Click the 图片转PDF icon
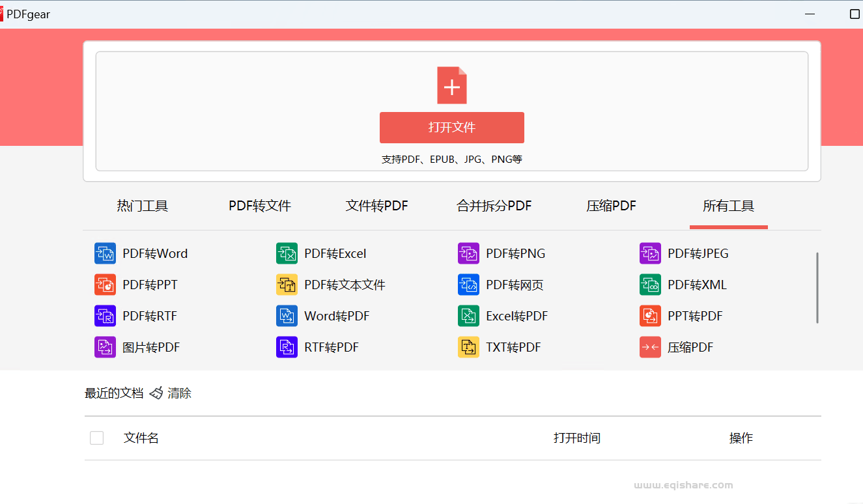Viewport: 863px width, 504px height. (105, 347)
